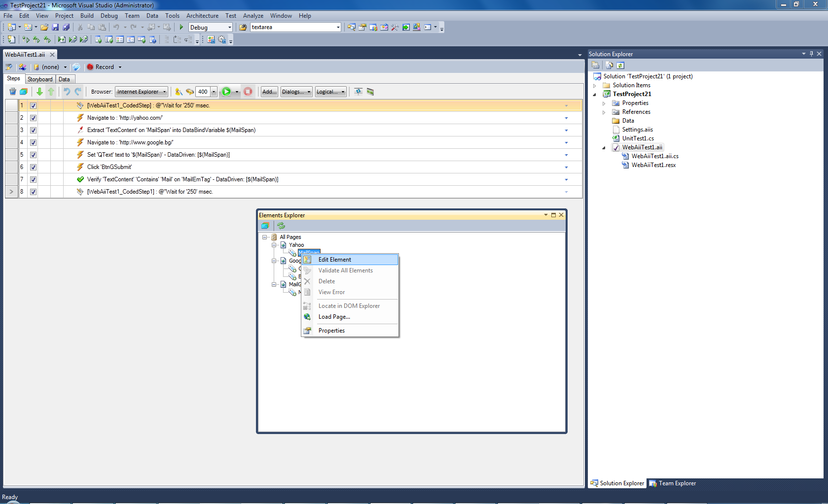Click the trash can icon in Steps toolbar
The image size is (828, 504).
click(x=13, y=92)
